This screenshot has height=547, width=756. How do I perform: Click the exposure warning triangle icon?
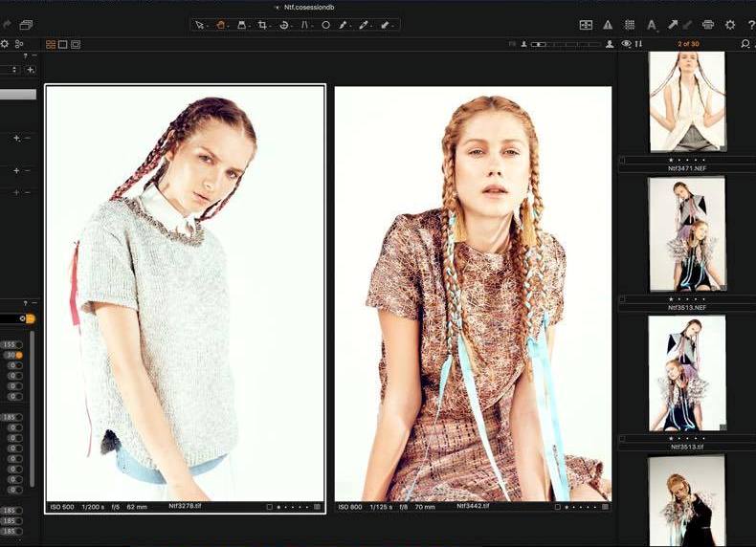coord(608,25)
